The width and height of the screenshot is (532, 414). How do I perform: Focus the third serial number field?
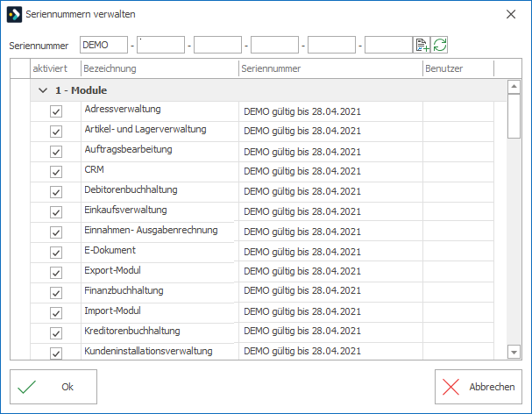pos(218,45)
